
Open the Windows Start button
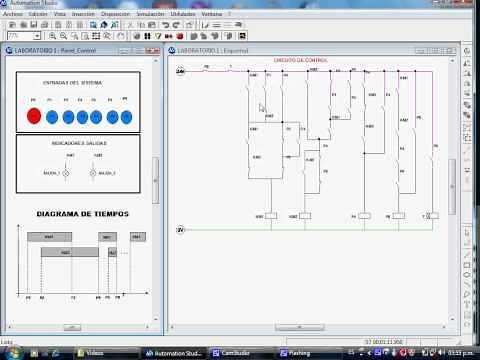pos(13,353)
